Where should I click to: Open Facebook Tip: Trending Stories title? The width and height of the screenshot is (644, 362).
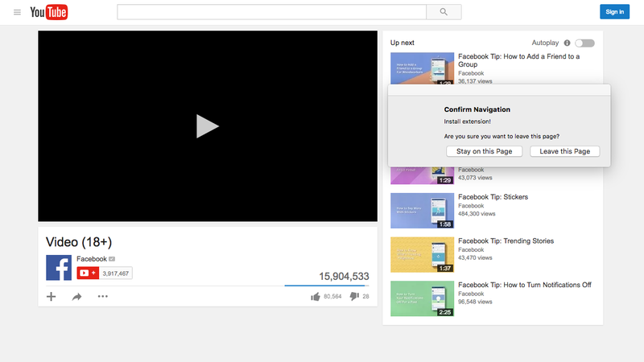tap(506, 241)
